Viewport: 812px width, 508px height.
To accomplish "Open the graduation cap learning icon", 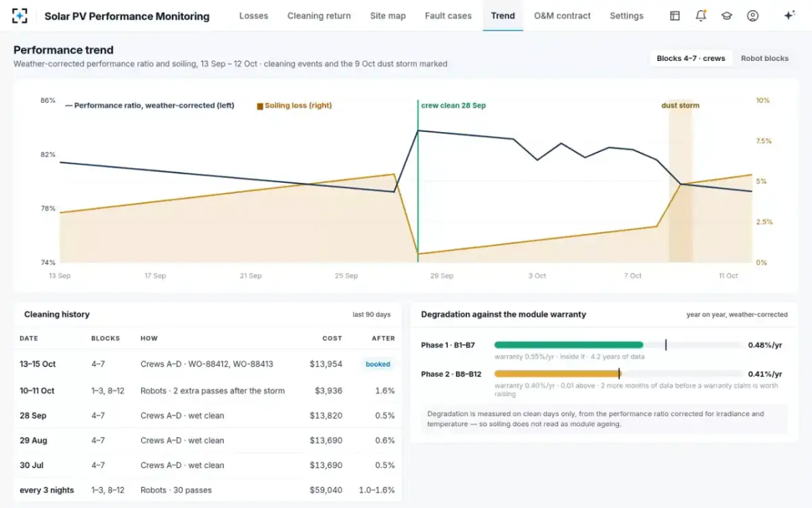I will tap(727, 16).
